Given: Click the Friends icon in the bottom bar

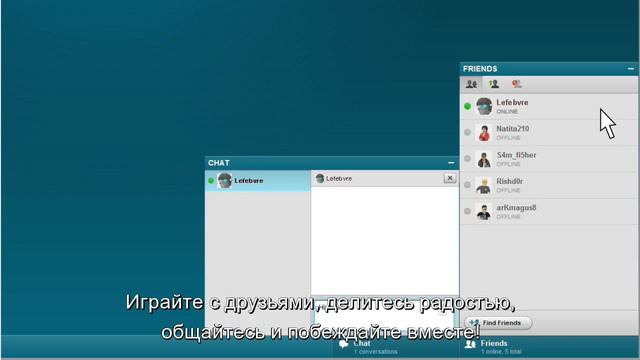Looking at the screenshot, I should [471, 344].
